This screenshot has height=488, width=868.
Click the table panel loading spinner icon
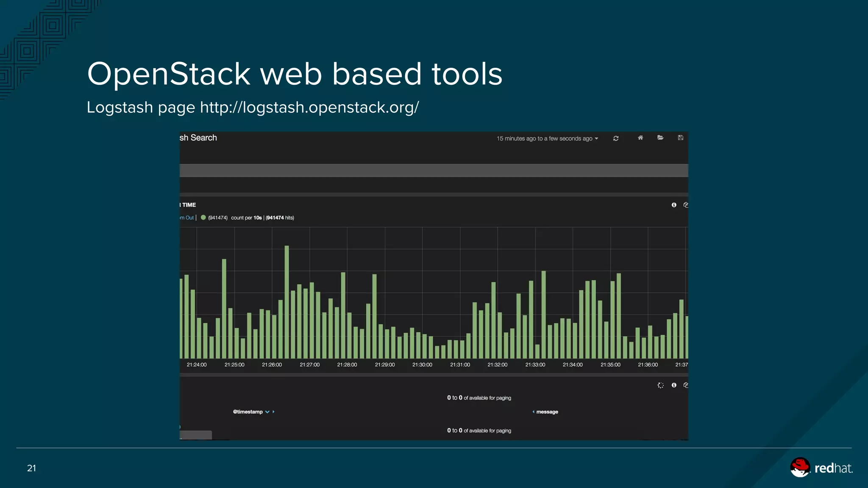point(660,385)
